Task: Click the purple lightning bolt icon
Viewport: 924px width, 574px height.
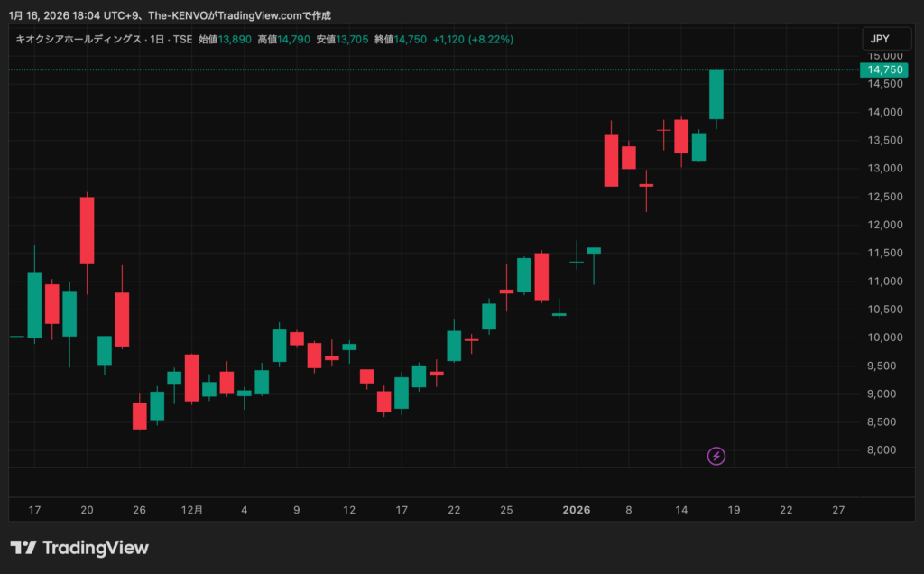Action: tap(716, 456)
